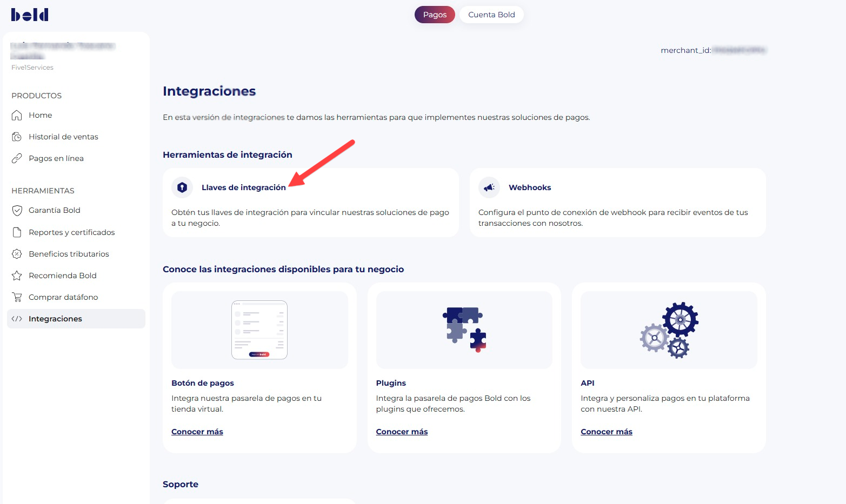The image size is (846, 504).
Task: Click the Comprar datáfono cart icon
Action: coord(17,297)
